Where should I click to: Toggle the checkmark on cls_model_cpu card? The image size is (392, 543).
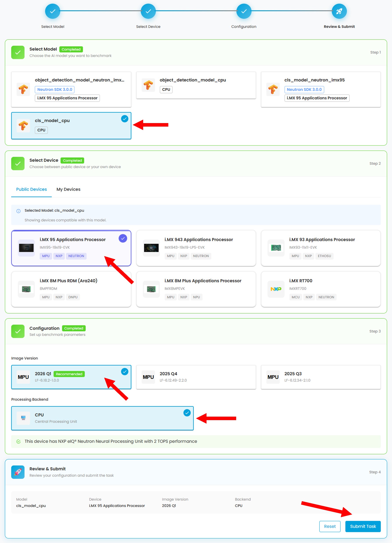coord(125,119)
